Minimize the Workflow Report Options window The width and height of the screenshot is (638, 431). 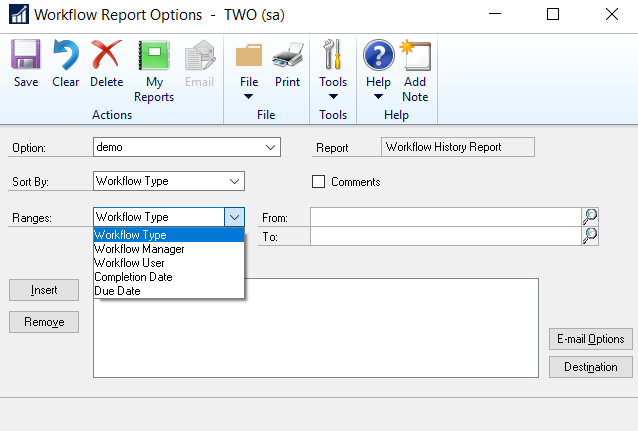click(x=495, y=15)
